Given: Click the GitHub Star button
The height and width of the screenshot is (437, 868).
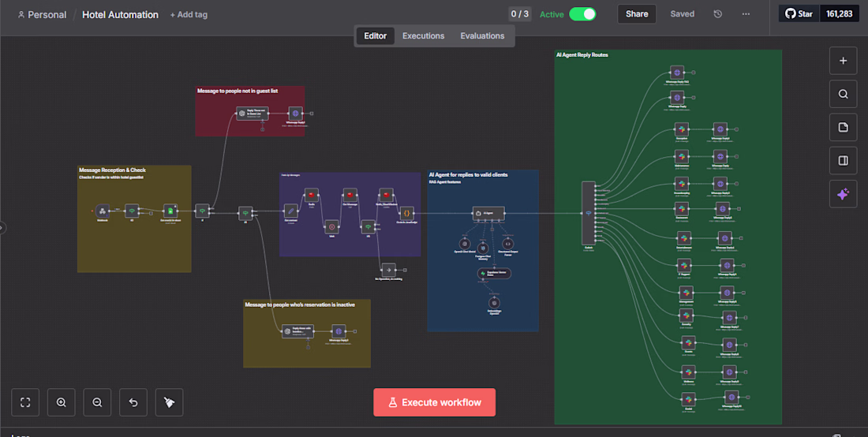Looking at the screenshot, I should [799, 14].
